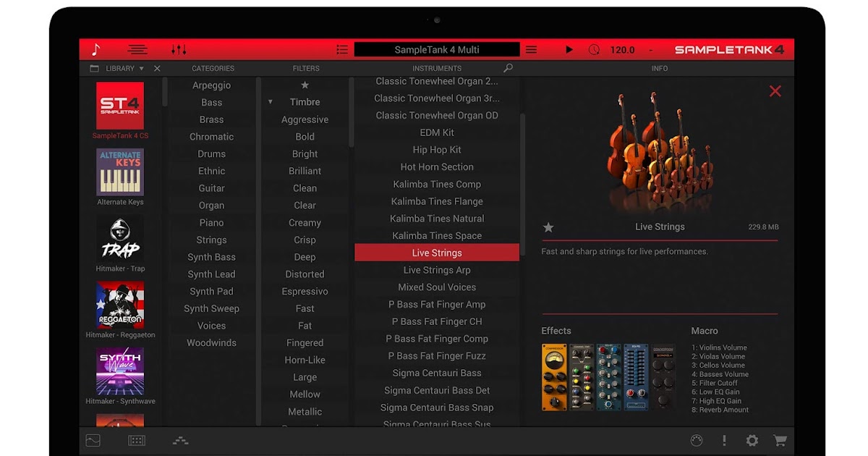Select the Arpeggio category
The image size is (868, 456).
[x=211, y=85]
